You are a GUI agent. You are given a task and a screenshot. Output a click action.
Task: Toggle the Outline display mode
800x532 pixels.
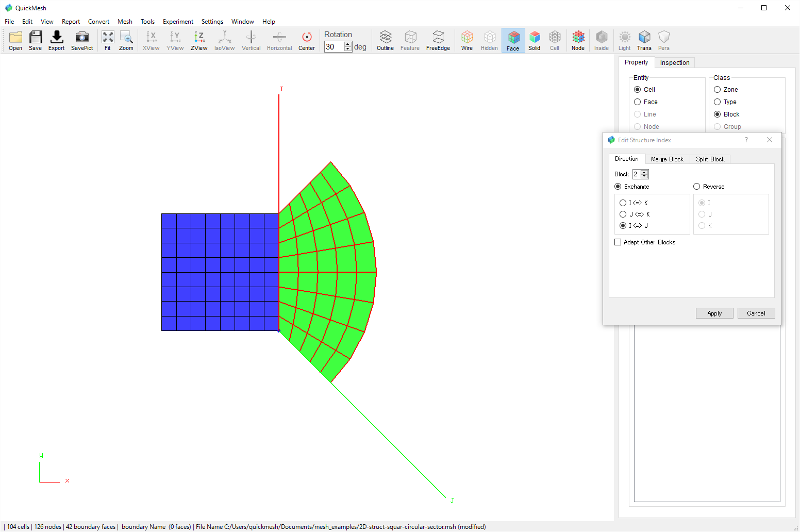point(386,40)
